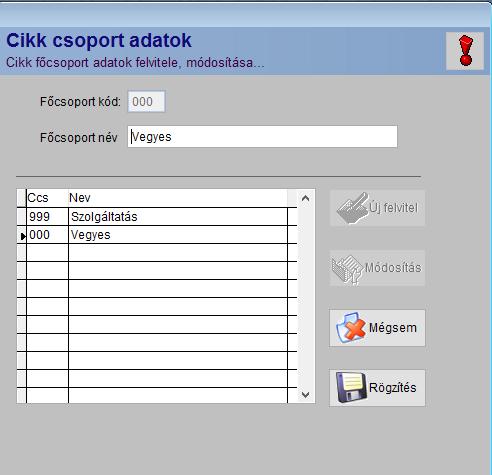This screenshot has height=475, width=492.
Task: Select the Szolgáltatás row name cell
Action: [x=178, y=217]
